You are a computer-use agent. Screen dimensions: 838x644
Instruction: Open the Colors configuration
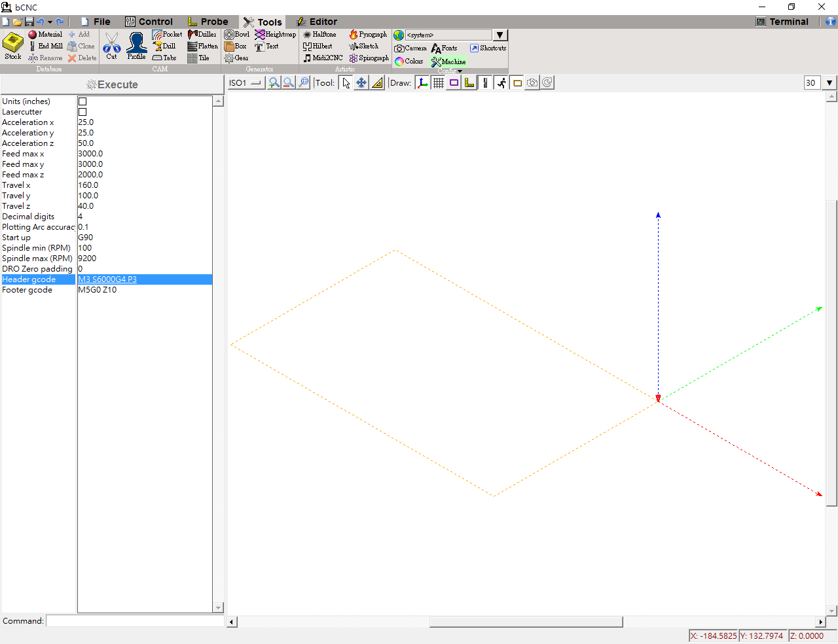409,62
